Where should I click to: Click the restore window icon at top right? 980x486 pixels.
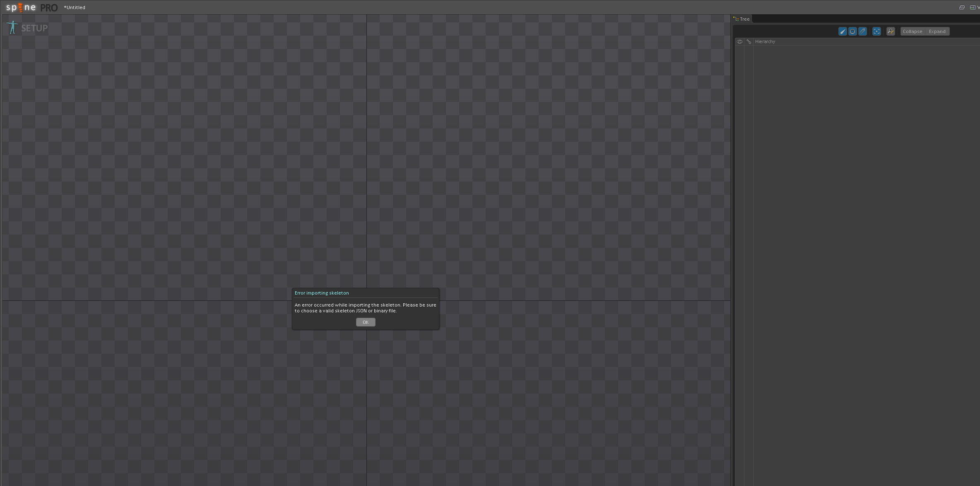pyautogui.click(x=962, y=7)
